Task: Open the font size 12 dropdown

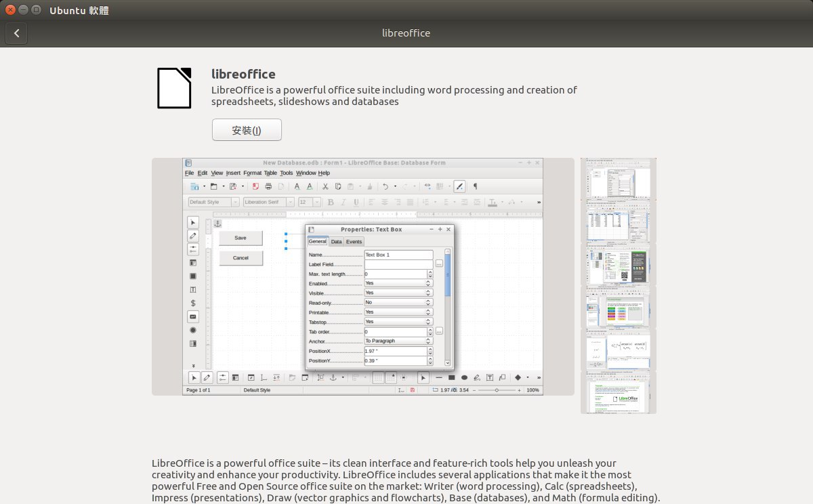Action: click(310, 202)
